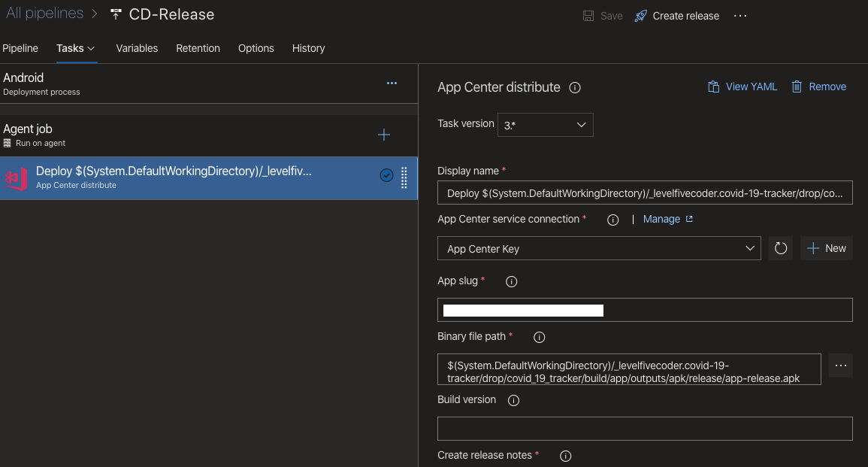
Task: Open the ellipsis menu beside Create release
Action: click(740, 16)
